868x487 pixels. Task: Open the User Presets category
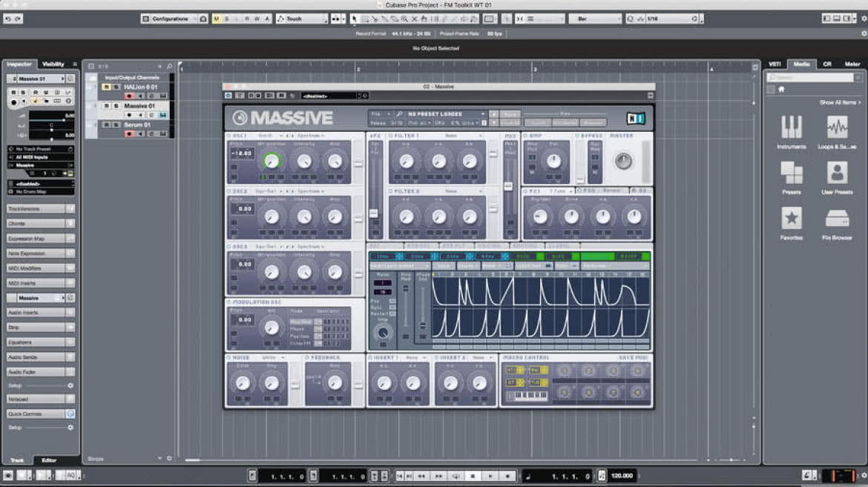pyautogui.click(x=836, y=178)
